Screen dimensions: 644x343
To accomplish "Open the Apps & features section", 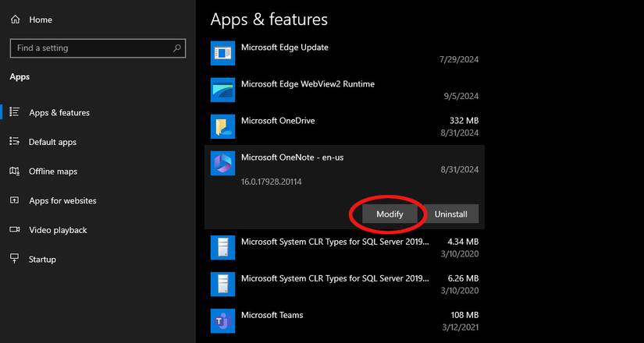I will point(59,112).
